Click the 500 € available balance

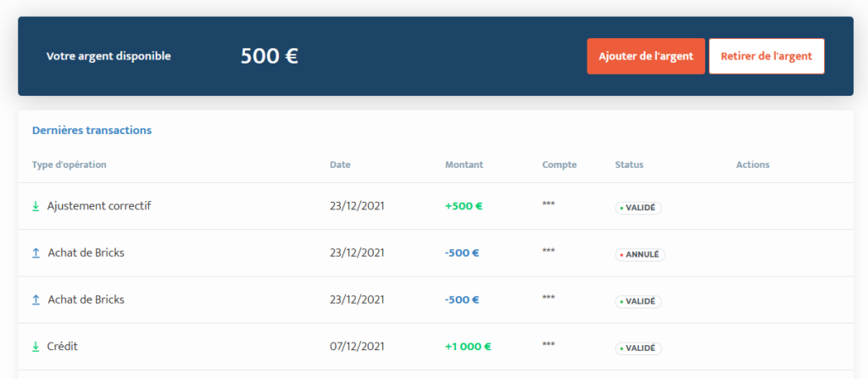tap(270, 56)
